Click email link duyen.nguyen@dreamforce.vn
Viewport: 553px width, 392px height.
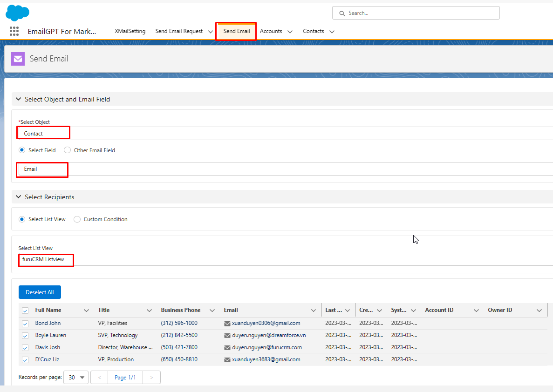[x=269, y=335]
